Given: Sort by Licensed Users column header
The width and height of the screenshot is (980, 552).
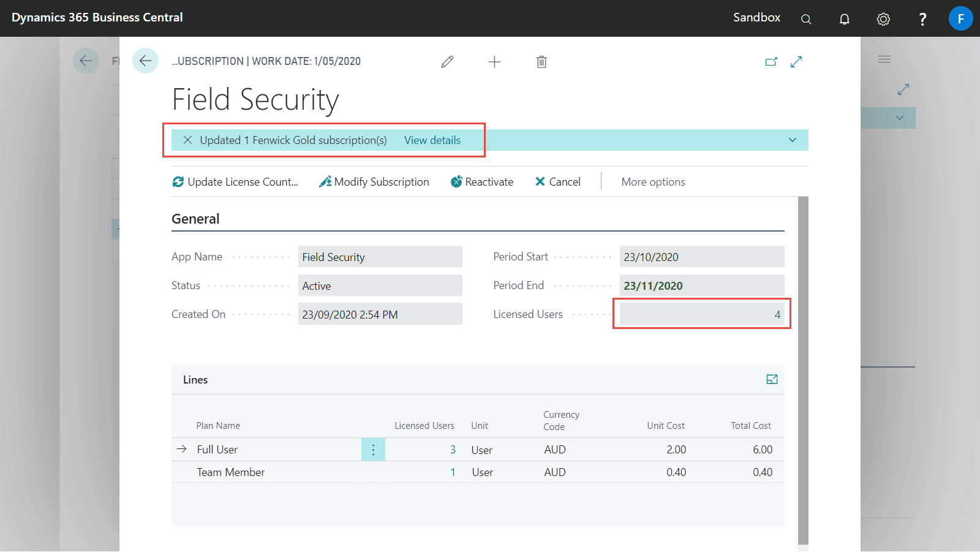Looking at the screenshot, I should coord(424,426).
